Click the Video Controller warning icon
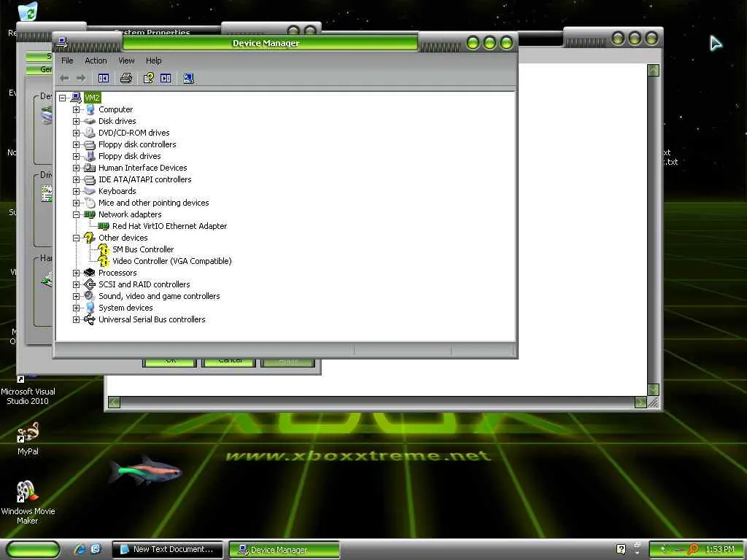747x560 pixels. (x=104, y=261)
